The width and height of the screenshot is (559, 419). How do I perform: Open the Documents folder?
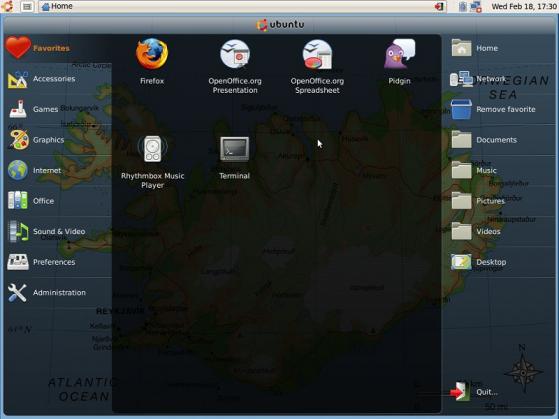click(484, 140)
